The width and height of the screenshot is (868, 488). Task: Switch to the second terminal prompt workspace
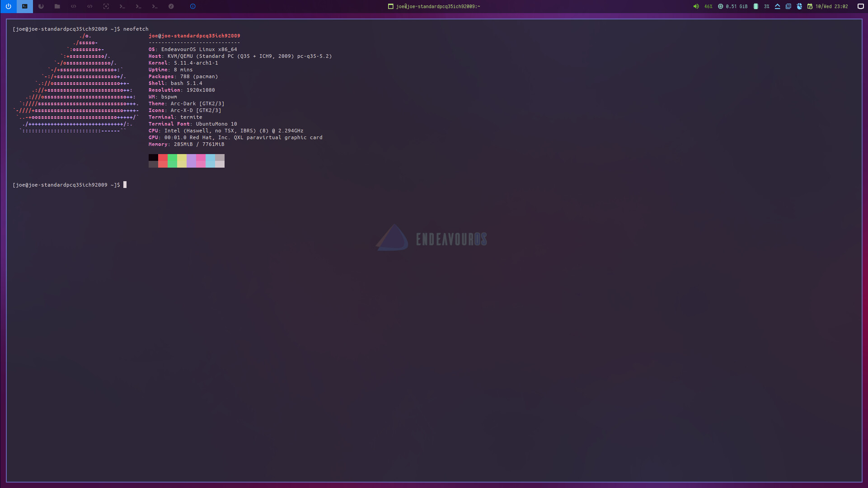point(139,6)
